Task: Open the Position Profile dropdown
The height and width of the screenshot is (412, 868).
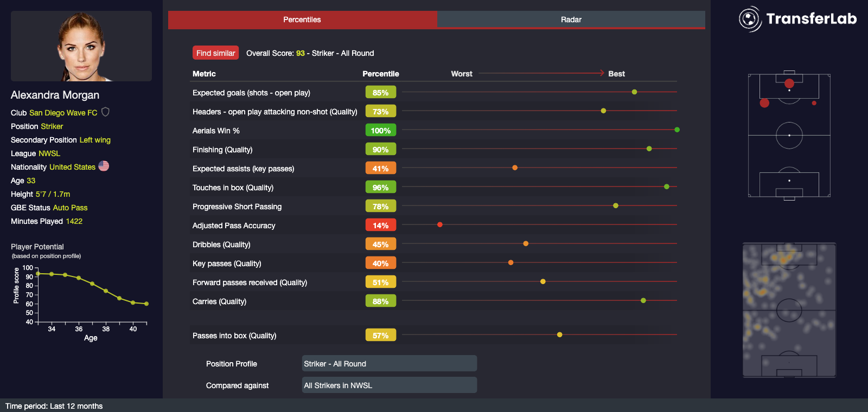Action: coord(389,364)
